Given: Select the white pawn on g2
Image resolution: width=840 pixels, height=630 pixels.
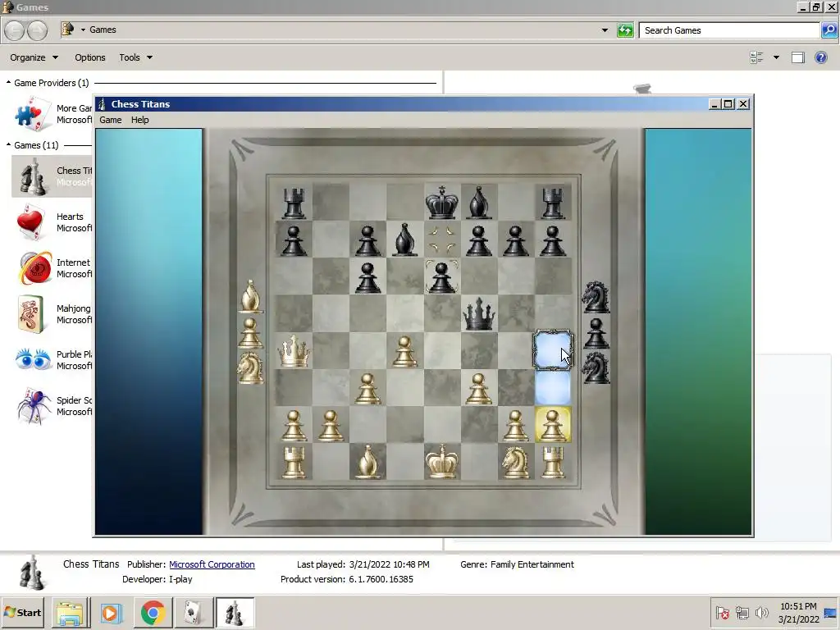Looking at the screenshot, I should tap(515, 426).
